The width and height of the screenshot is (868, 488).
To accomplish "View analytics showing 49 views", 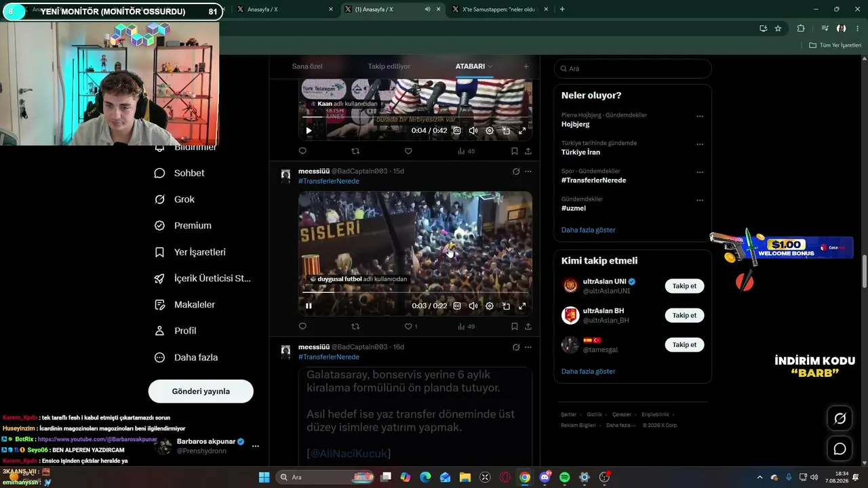I will click(466, 326).
